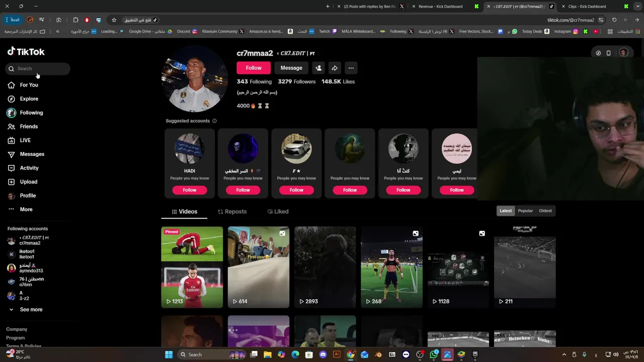Click the Message button on profile
The height and width of the screenshot is (362, 644).
(291, 68)
